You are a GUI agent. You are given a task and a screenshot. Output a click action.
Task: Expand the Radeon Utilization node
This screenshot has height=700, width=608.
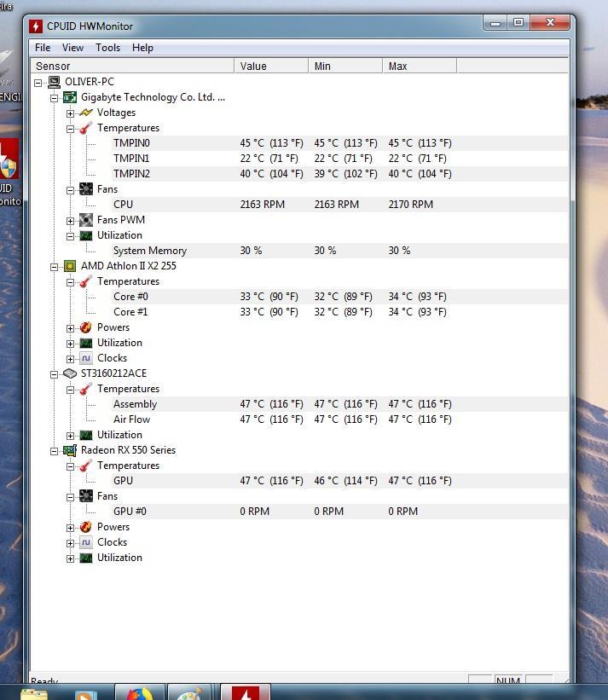pyautogui.click(x=70, y=558)
